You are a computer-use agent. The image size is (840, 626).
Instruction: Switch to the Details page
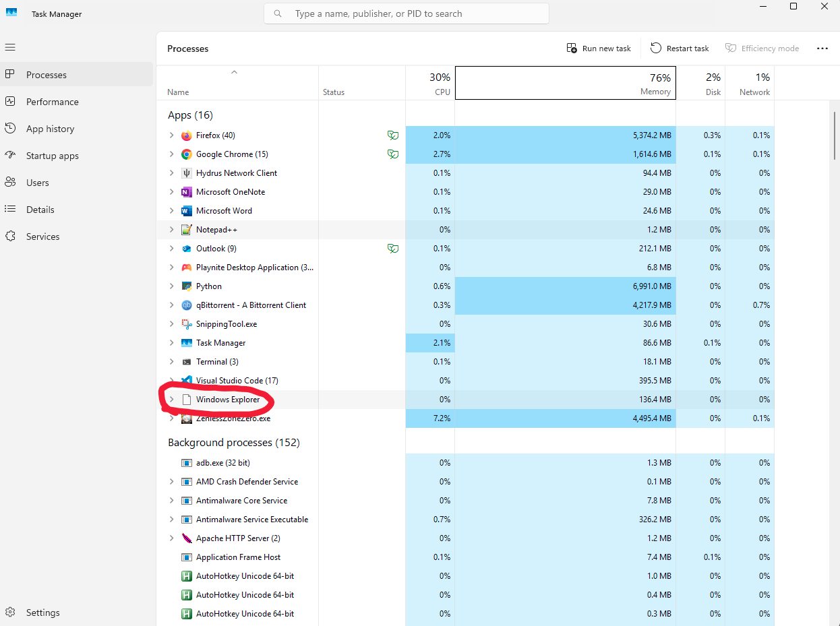[77, 210]
